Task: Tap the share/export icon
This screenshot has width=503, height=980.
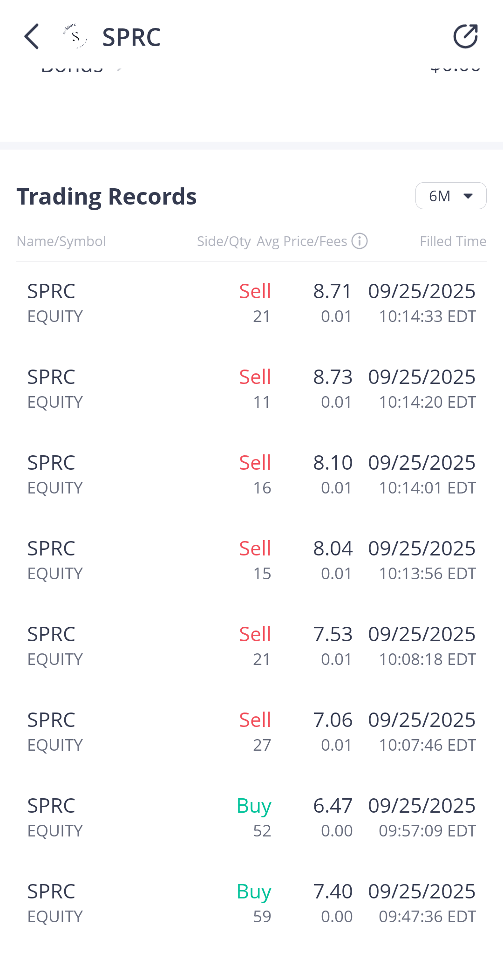Action: (466, 36)
